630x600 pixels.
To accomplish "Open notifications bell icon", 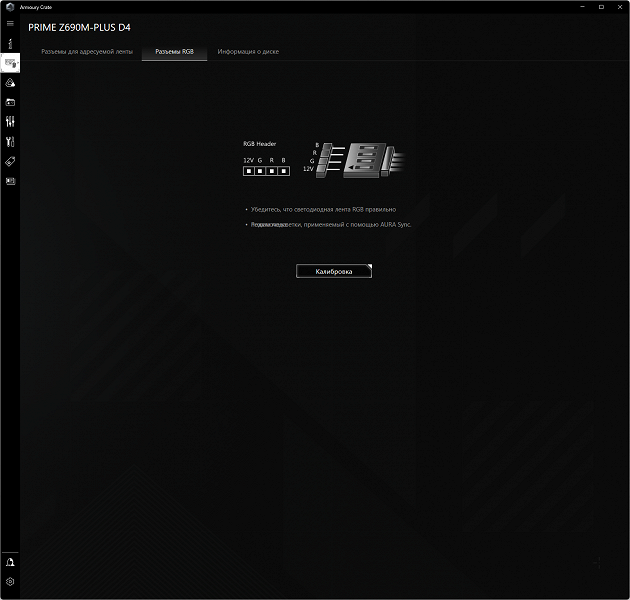I will [10, 562].
